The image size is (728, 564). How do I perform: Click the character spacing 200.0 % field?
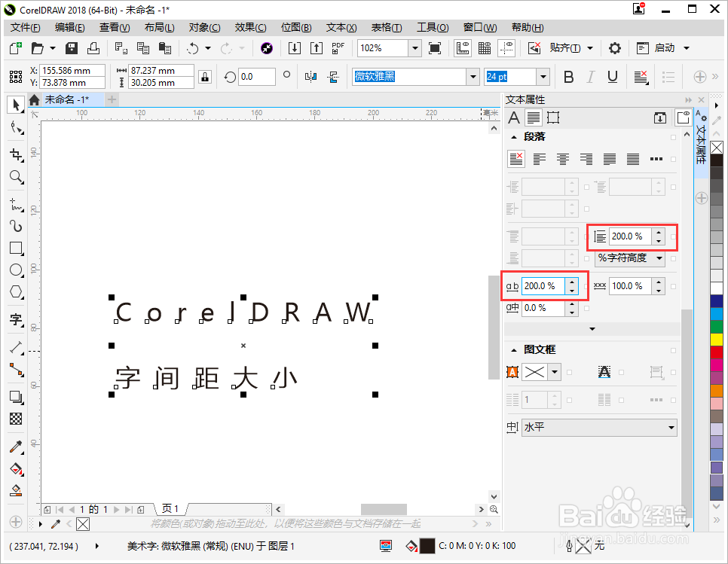(543, 285)
